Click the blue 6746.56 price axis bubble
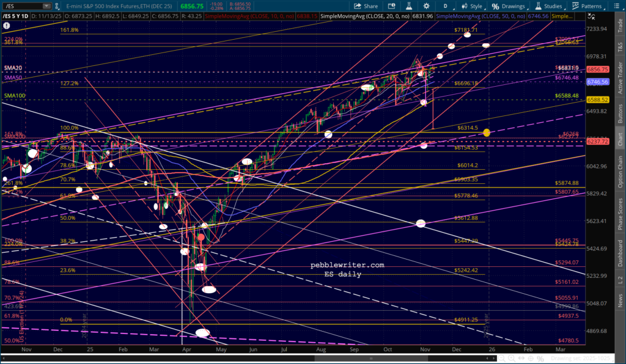The image size is (626, 364). [x=598, y=82]
